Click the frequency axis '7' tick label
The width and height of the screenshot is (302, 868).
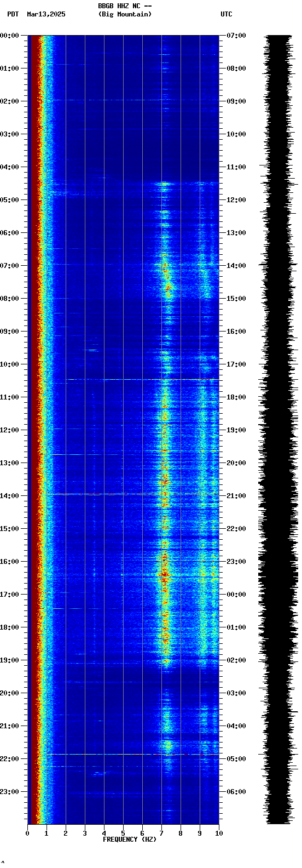pyautogui.click(x=161, y=833)
